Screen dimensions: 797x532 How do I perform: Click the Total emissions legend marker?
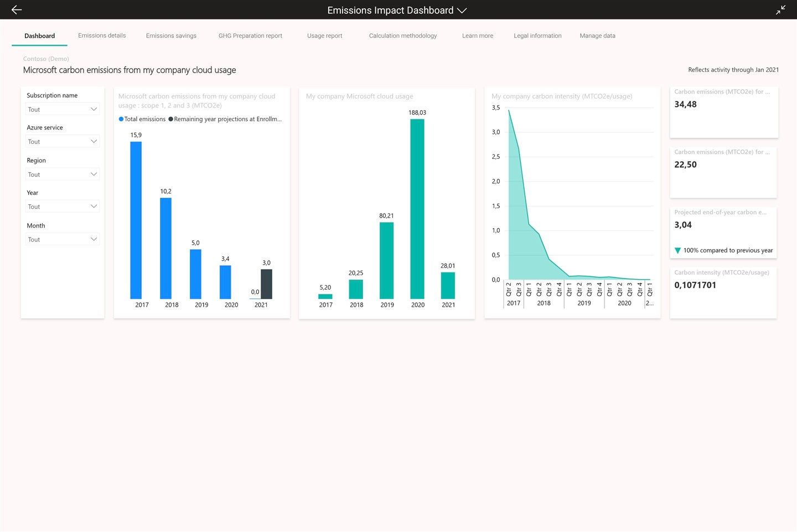coord(121,119)
